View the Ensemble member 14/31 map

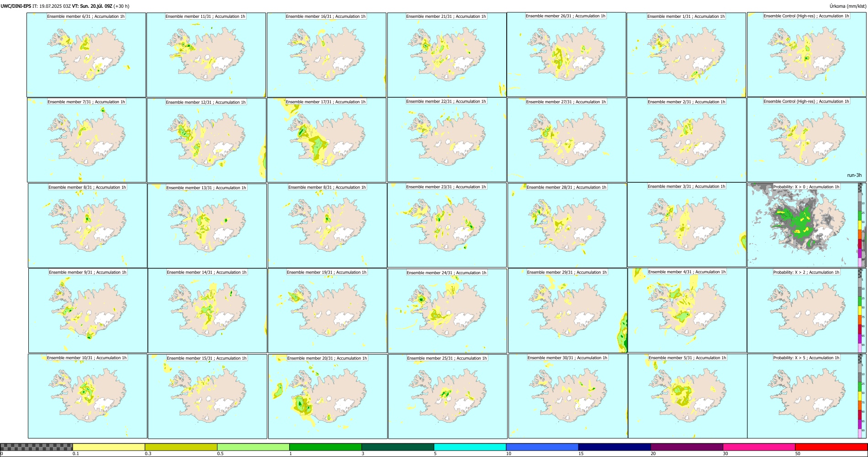(x=207, y=311)
